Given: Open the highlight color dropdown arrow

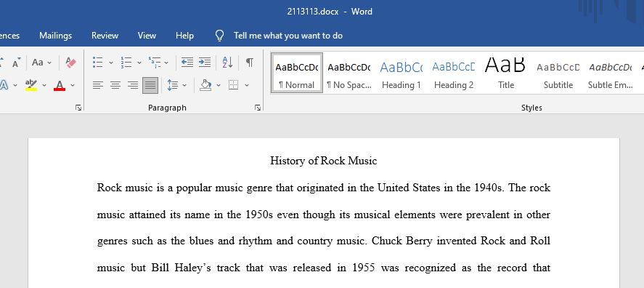Looking at the screenshot, I should click(44, 85).
